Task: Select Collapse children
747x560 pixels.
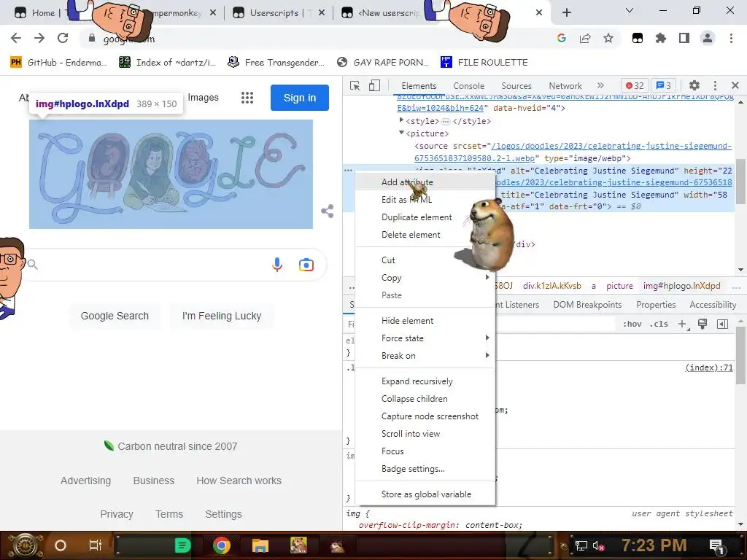Action: point(425,399)
